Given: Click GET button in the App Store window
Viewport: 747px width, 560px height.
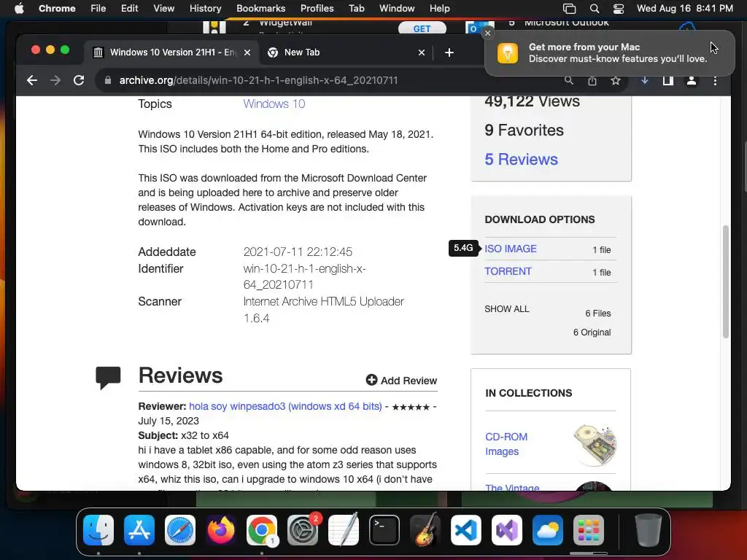Looking at the screenshot, I should [x=422, y=28].
